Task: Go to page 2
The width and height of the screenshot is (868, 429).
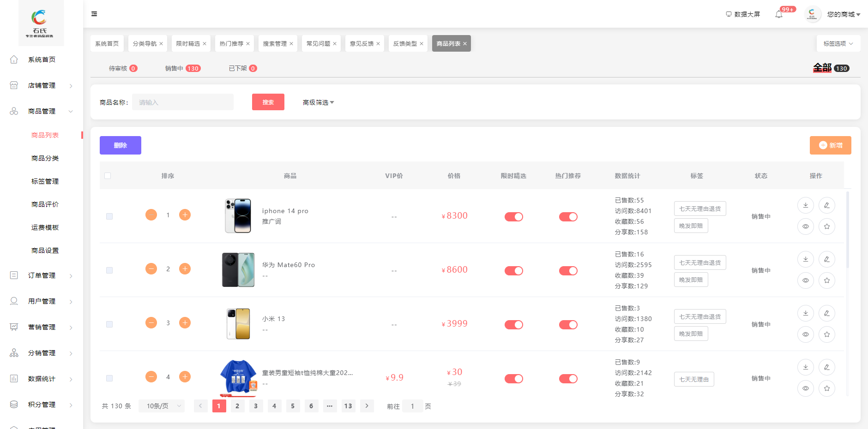Action: (x=237, y=406)
